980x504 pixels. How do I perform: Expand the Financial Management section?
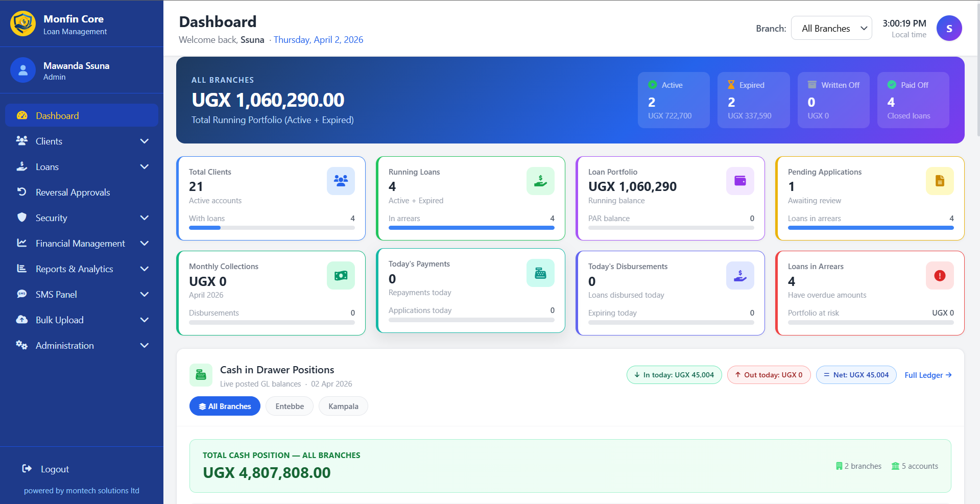pyautogui.click(x=82, y=243)
